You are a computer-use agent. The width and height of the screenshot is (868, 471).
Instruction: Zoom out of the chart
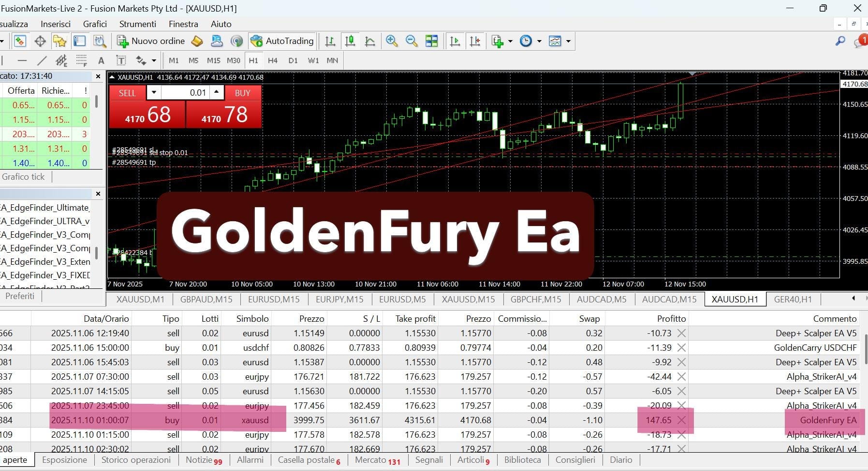(412, 41)
